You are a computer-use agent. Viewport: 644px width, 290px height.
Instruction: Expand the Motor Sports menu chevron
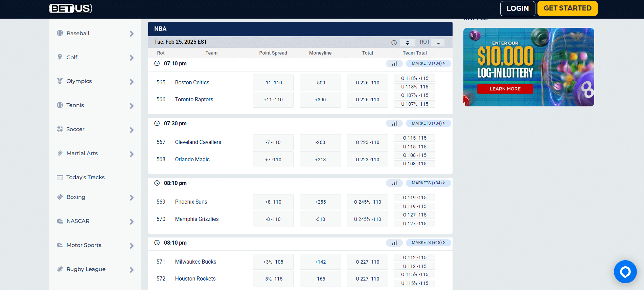(132, 246)
